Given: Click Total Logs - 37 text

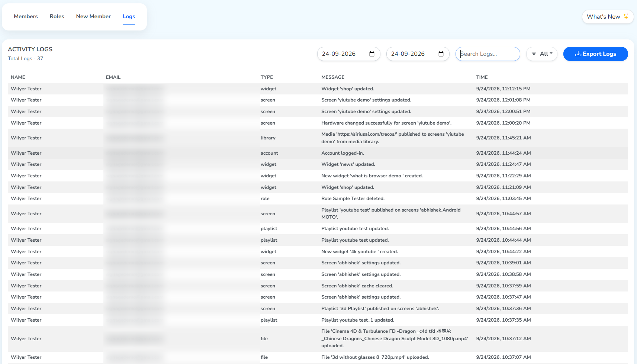Looking at the screenshot, I should (x=25, y=58).
